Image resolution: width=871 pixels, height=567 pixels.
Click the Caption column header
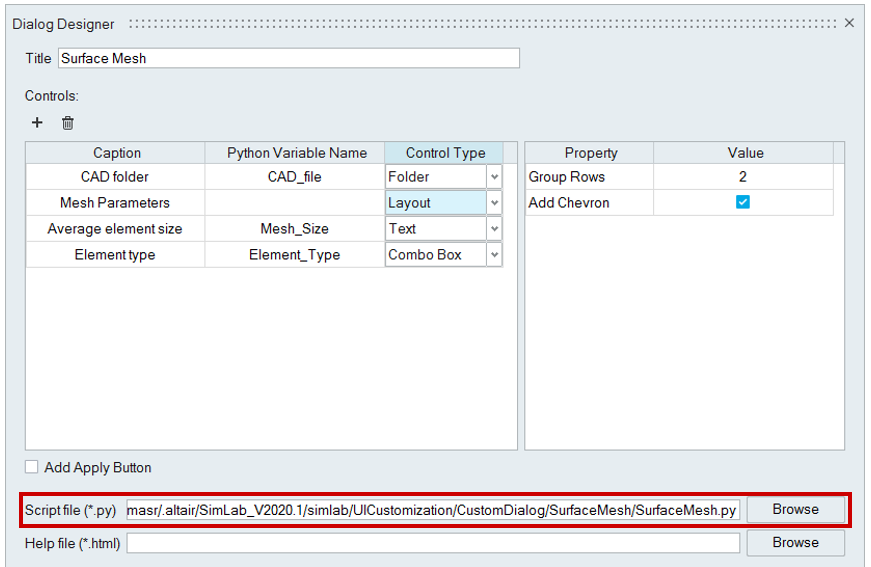click(x=116, y=153)
